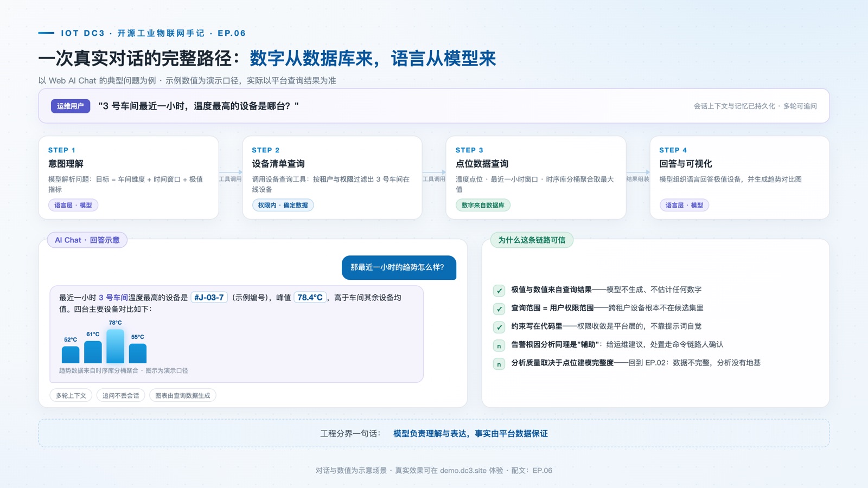The image size is (868, 488).
Task: Click the 图表由查询数据生成 chip
Action: coord(183,395)
